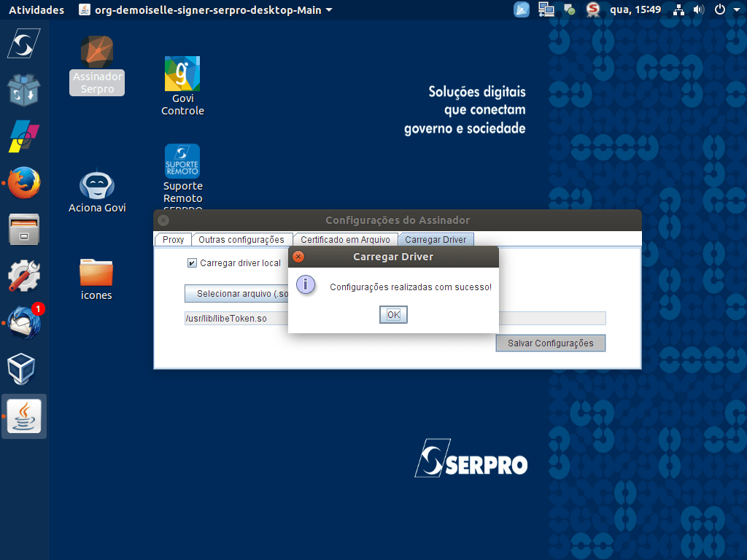Click the wired network status icon
747x560 pixels.
(x=678, y=9)
